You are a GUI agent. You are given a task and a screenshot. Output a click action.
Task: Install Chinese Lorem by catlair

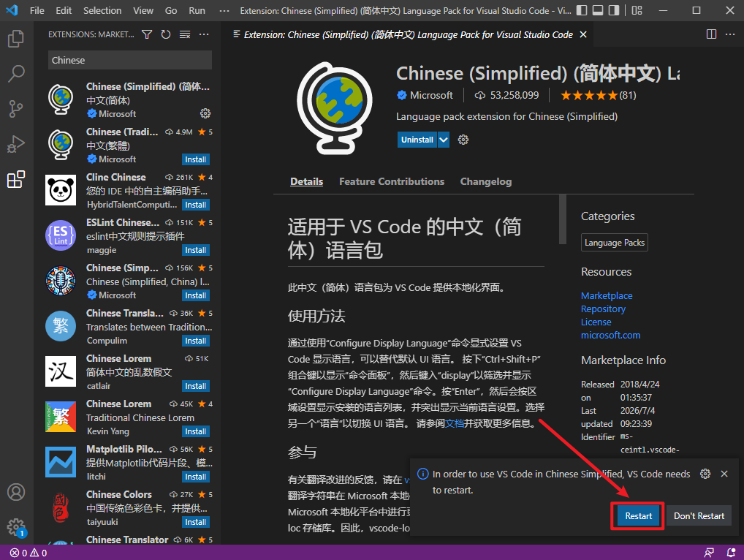pyautogui.click(x=195, y=386)
